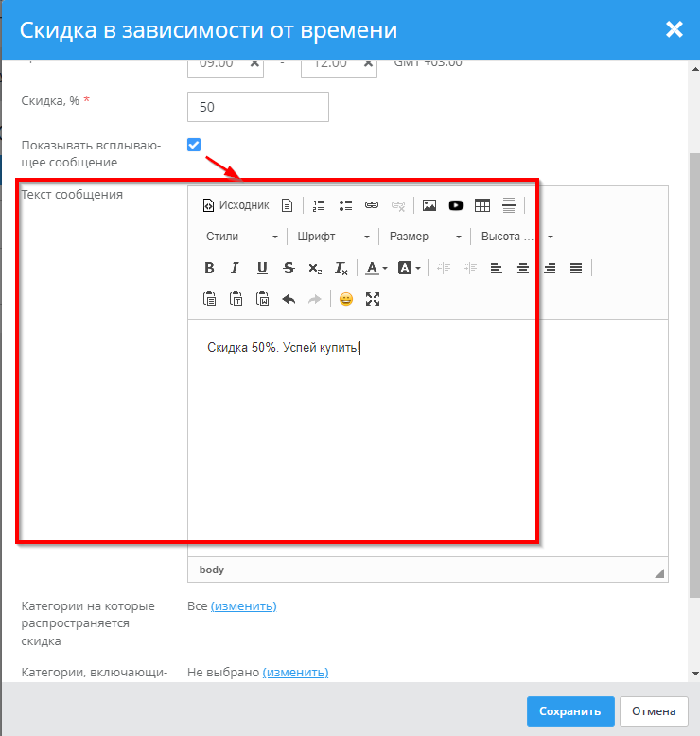Screen dimensions: 700x736
Task: Uncheck the show popup message checkbox
Action: coord(194,145)
